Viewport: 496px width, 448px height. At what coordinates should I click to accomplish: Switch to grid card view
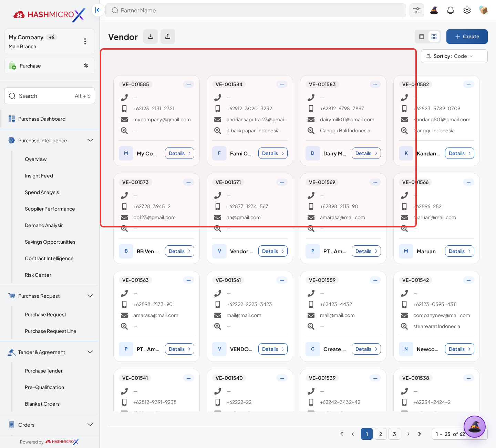pyautogui.click(x=434, y=37)
